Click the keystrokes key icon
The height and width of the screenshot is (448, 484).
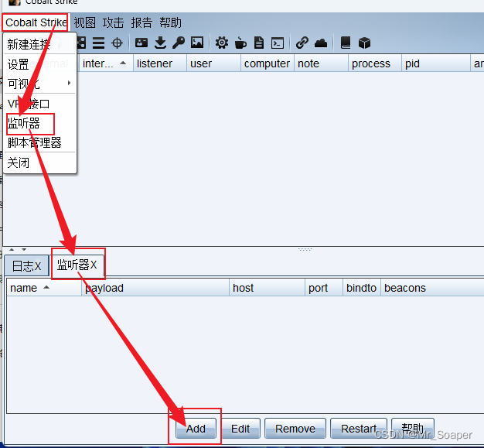click(179, 43)
